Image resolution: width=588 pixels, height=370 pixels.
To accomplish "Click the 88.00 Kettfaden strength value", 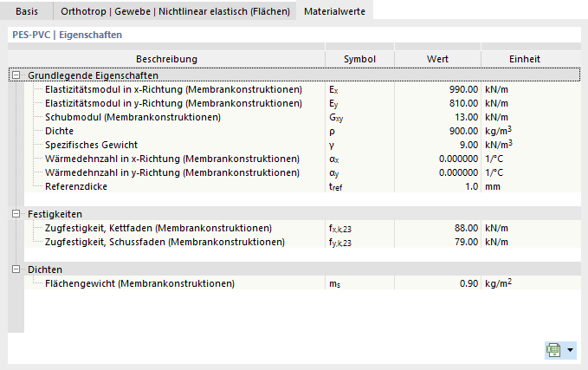I will pyautogui.click(x=437, y=228).
